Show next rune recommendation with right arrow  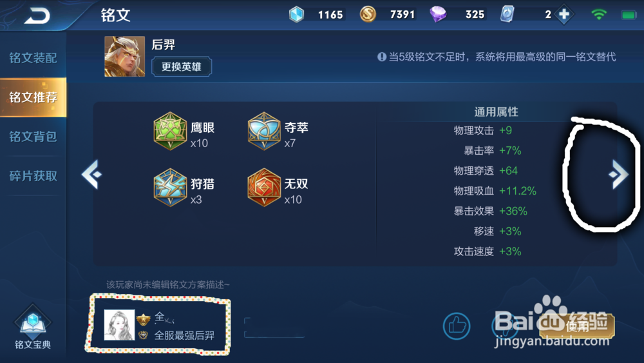(x=618, y=174)
